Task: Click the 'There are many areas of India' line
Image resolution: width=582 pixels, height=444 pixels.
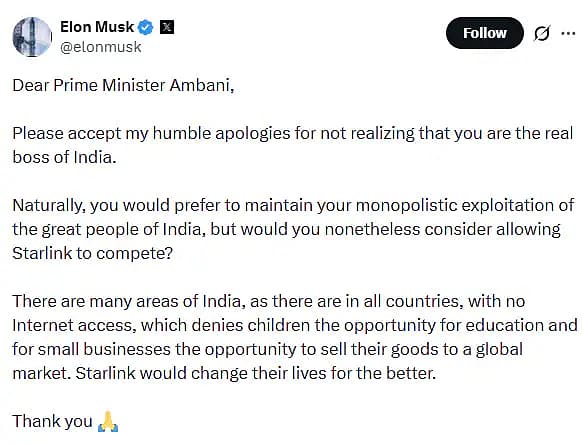Action: pyautogui.click(x=269, y=301)
